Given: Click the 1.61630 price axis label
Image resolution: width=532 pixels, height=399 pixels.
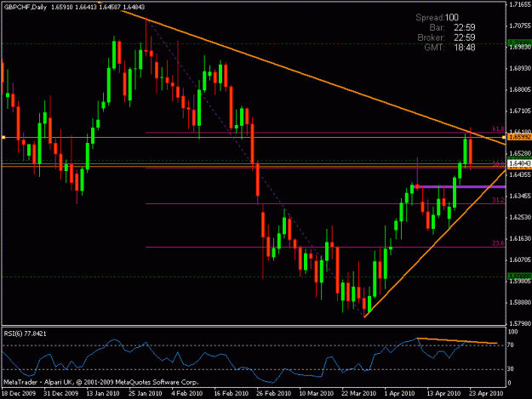Looking at the screenshot, I should click(x=520, y=238).
